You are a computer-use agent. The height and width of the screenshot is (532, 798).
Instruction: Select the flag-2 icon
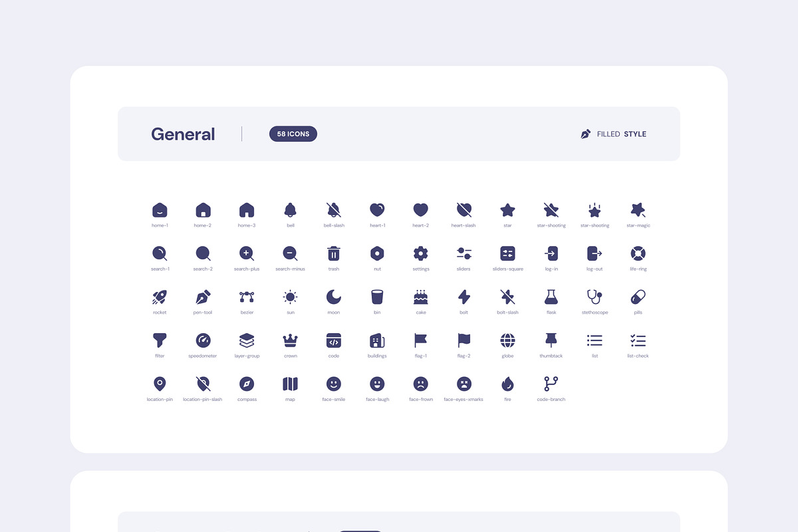464,340
